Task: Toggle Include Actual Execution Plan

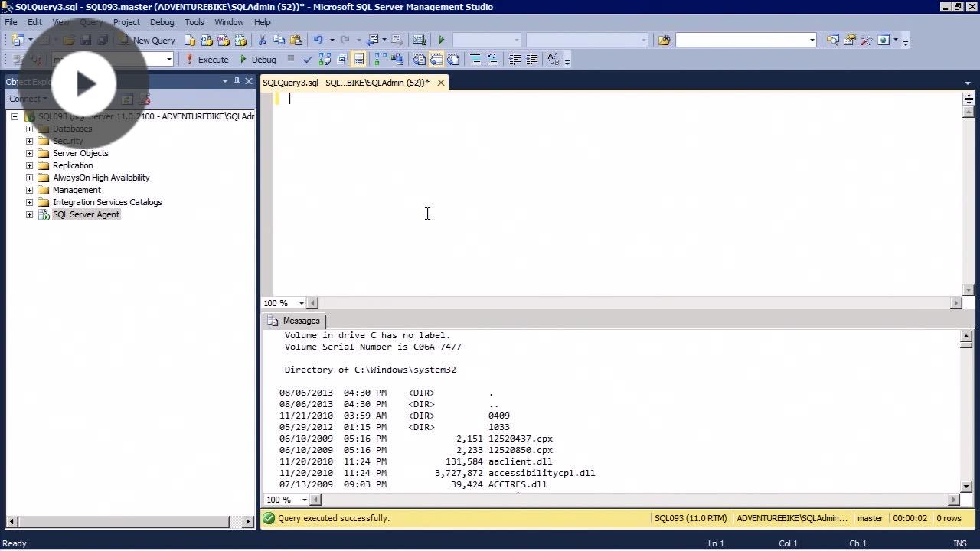Action: pyautogui.click(x=381, y=60)
